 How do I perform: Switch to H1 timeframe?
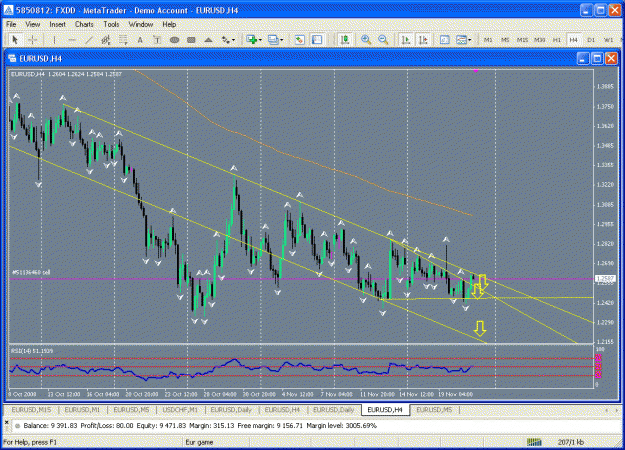(556, 40)
